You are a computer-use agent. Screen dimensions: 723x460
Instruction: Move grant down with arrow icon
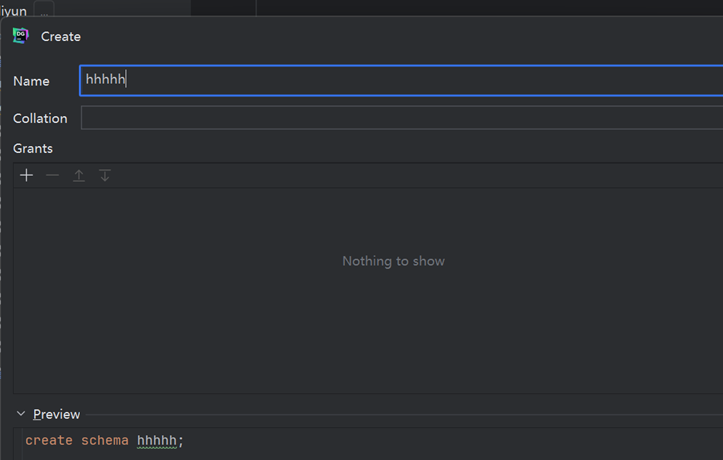tap(105, 175)
